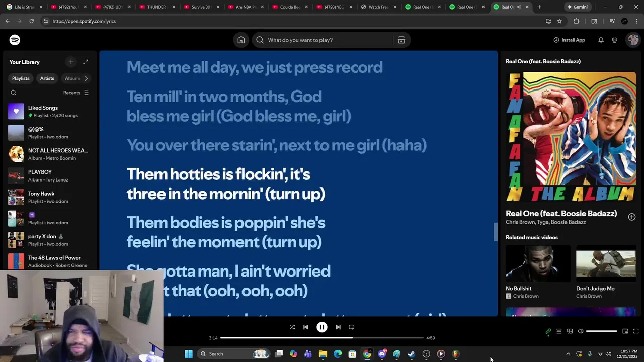Open NOT ALL HEROES WEAR CAPES album
Image resolution: width=644 pixels, height=362 pixels.
pyautogui.click(x=49, y=154)
